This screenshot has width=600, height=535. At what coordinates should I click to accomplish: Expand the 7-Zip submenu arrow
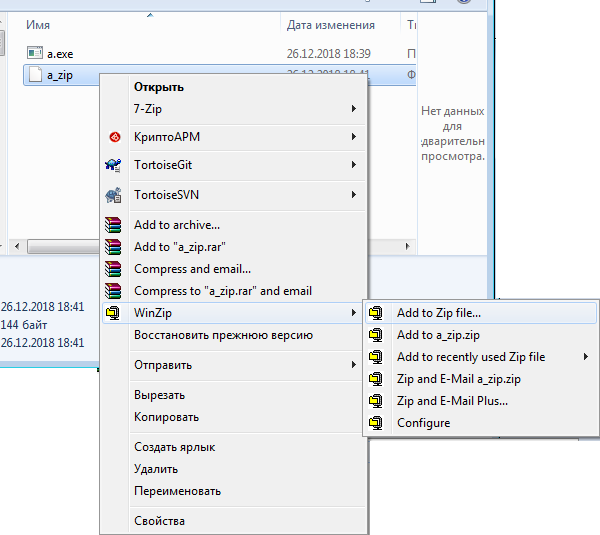coord(354,108)
